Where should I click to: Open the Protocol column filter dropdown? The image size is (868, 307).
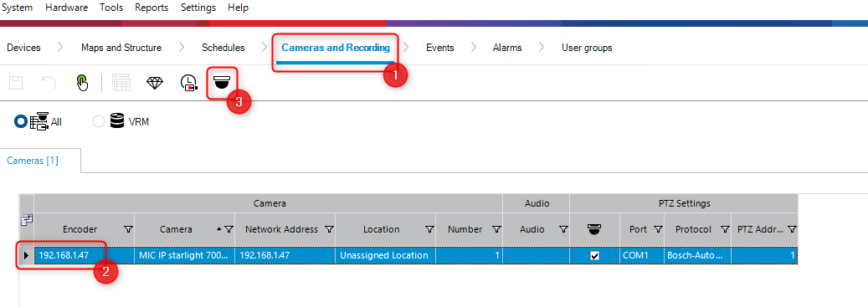point(725,229)
